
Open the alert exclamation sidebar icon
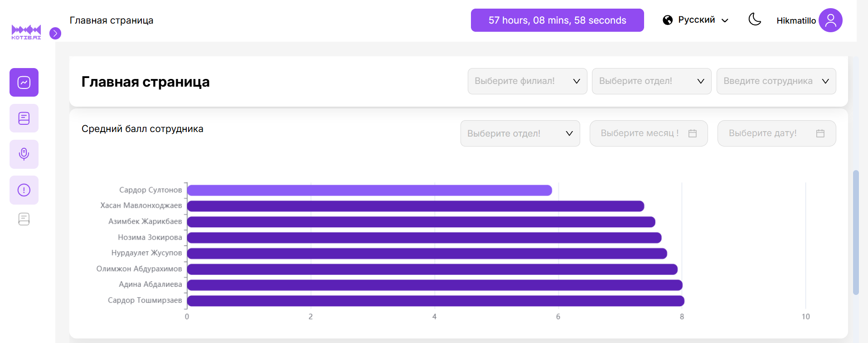24,190
